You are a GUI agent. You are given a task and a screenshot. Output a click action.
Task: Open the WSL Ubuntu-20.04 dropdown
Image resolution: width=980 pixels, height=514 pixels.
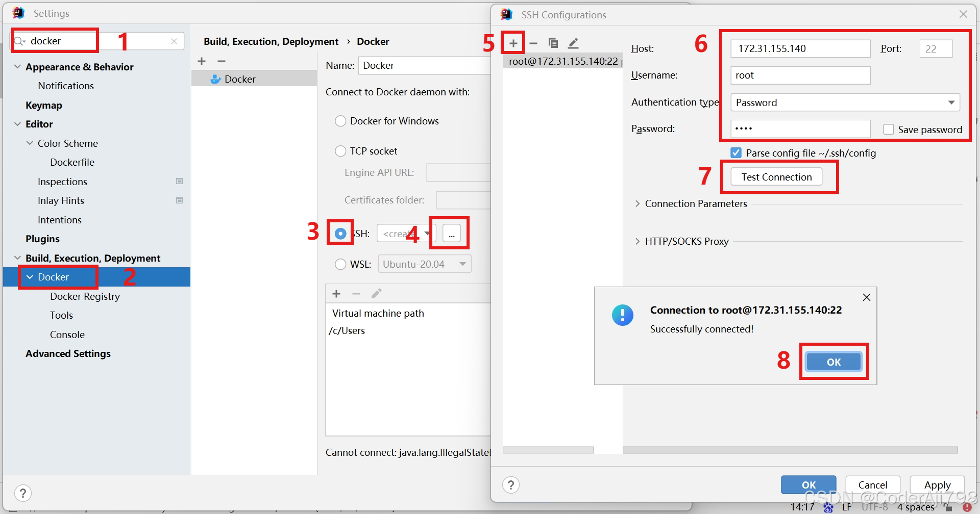coord(425,264)
